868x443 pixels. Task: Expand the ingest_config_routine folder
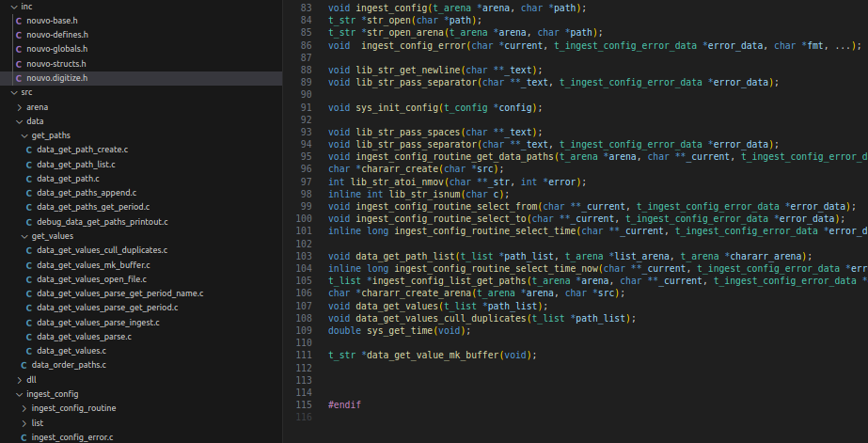[24, 408]
